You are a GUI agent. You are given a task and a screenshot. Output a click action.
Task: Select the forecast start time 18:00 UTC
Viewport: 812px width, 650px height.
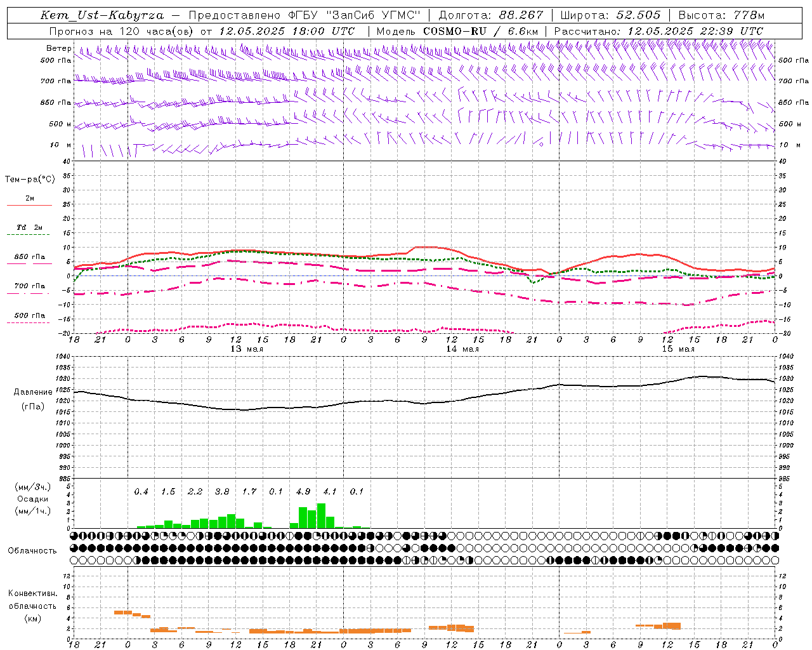coord(324,31)
